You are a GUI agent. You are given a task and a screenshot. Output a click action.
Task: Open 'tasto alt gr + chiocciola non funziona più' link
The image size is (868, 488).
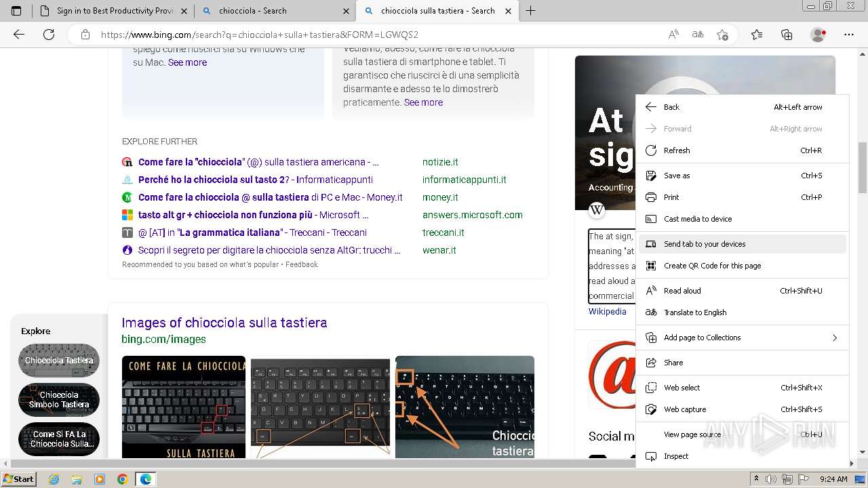pyautogui.click(x=254, y=215)
